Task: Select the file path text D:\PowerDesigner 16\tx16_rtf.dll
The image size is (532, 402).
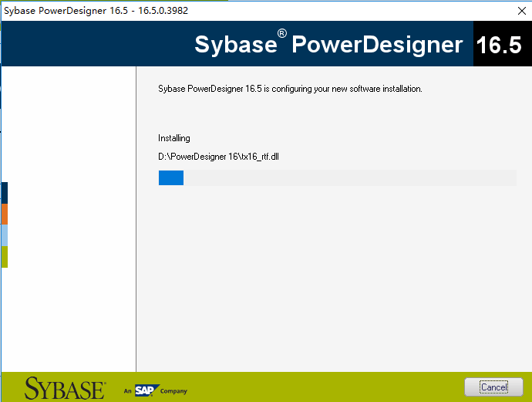Action: pyautogui.click(x=218, y=157)
